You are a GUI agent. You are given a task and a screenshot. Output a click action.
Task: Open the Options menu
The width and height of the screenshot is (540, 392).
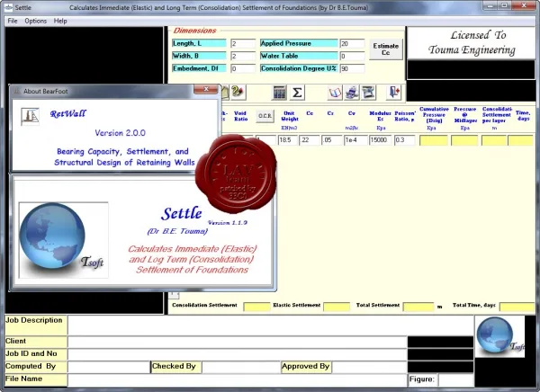coord(35,21)
